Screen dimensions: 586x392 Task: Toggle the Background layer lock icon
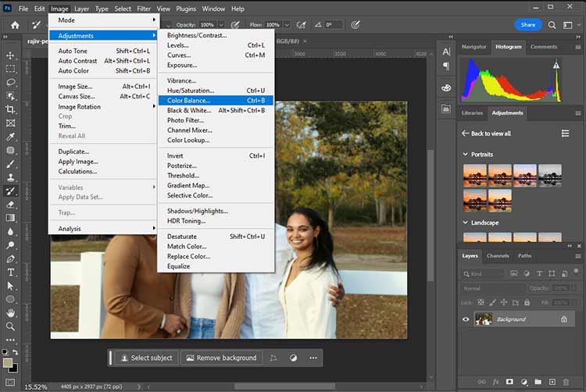click(x=564, y=319)
